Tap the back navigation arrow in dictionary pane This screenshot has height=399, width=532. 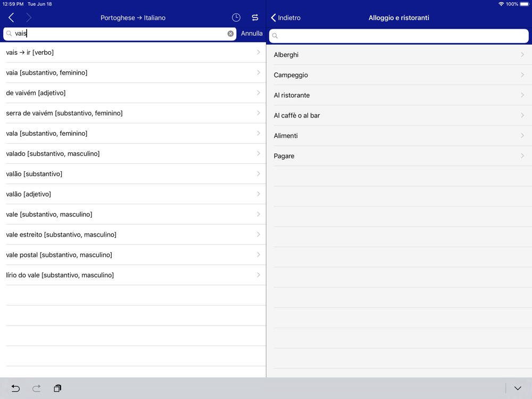pyautogui.click(x=11, y=18)
